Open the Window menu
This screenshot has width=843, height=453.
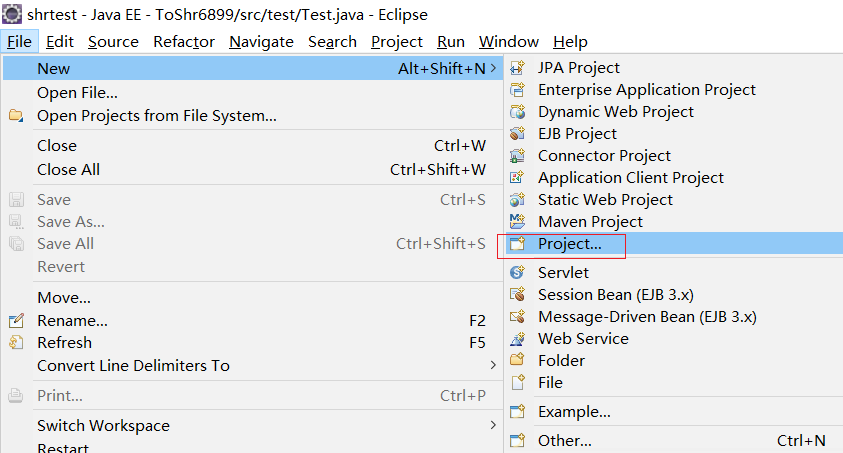509,41
